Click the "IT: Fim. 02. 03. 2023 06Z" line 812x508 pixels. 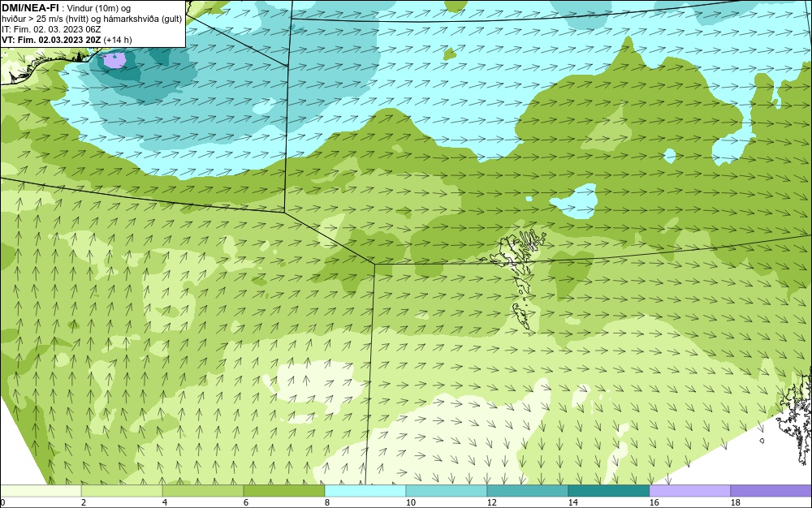coord(51,29)
